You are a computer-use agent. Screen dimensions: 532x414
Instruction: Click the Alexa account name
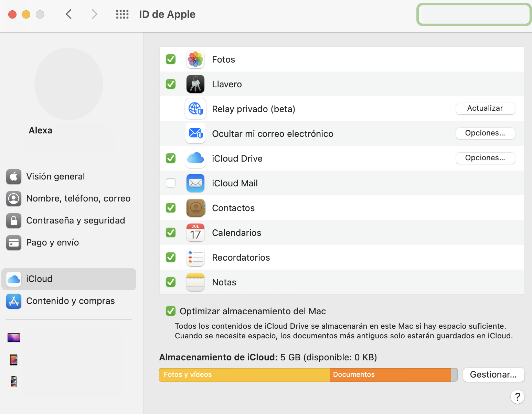point(41,131)
